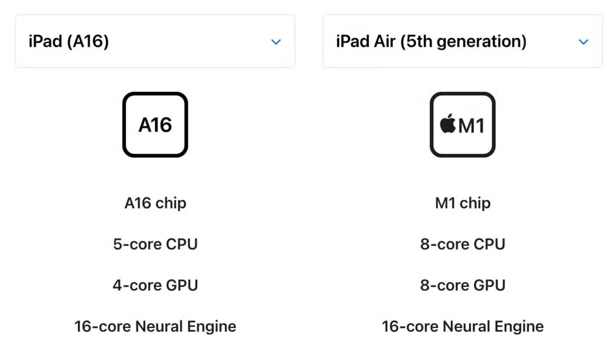607x364 pixels.
Task: Click the A16 chip spec label
Action: click(155, 203)
